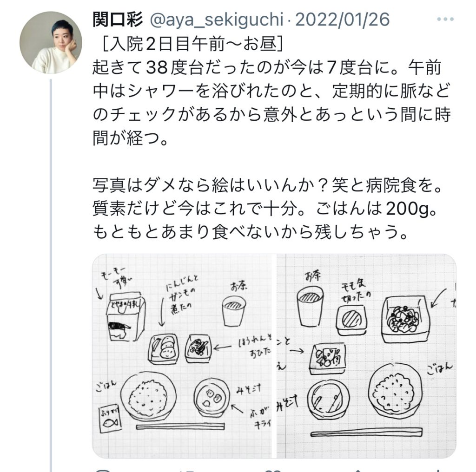Tap the お茶 cup in the right sketch

coord(310,306)
